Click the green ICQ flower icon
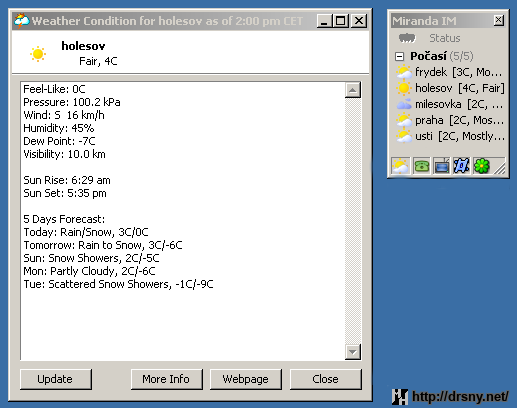This screenshot has width=517, height=408. (481, 166)
